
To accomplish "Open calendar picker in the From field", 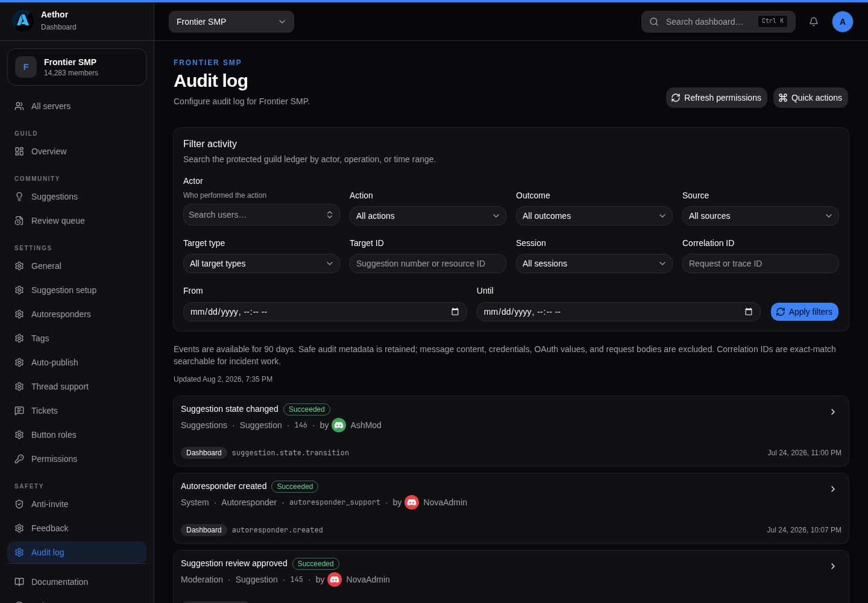I will [455, 312].
